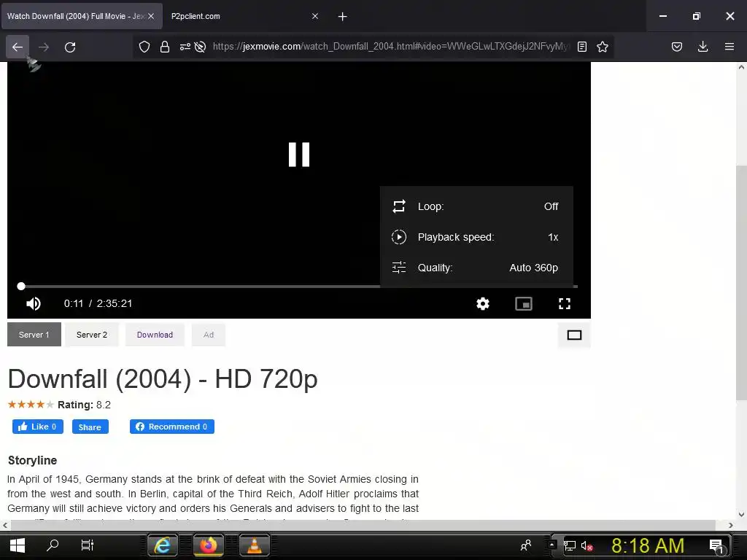Screen dimensions: 747x560
Task: Click the Download button
Action: pos(155,335)
